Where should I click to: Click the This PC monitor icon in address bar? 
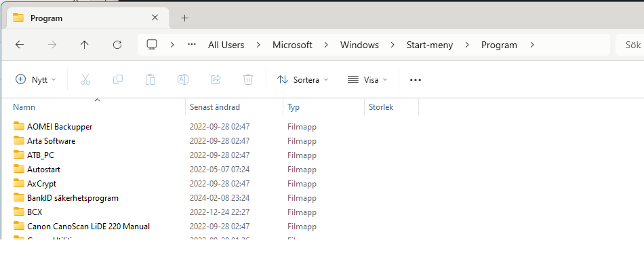[x=152, y=45]
